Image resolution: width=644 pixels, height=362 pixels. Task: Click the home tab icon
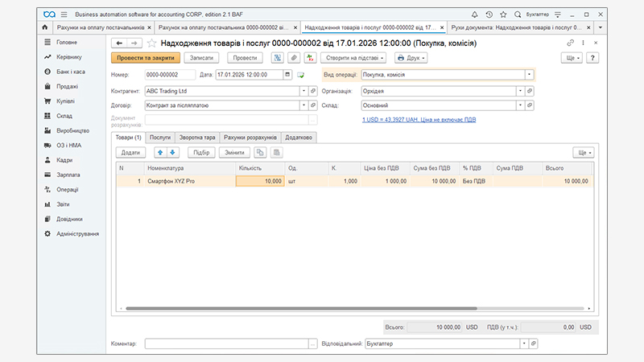(44, 27)
